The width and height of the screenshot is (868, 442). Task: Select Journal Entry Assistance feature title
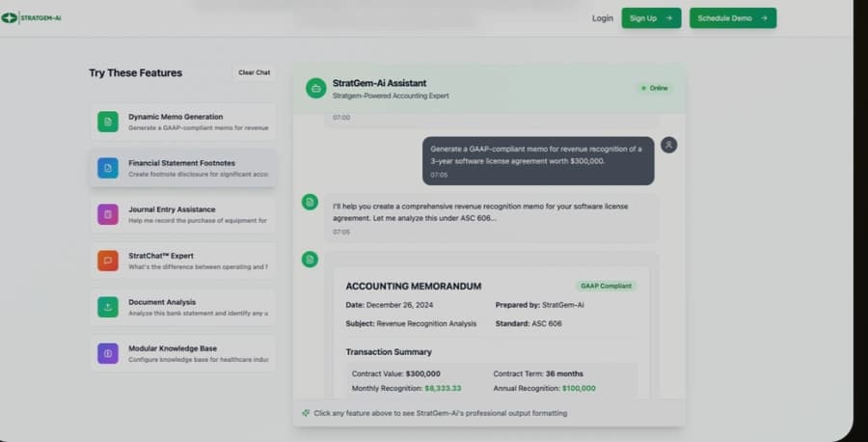click(172, 209)
